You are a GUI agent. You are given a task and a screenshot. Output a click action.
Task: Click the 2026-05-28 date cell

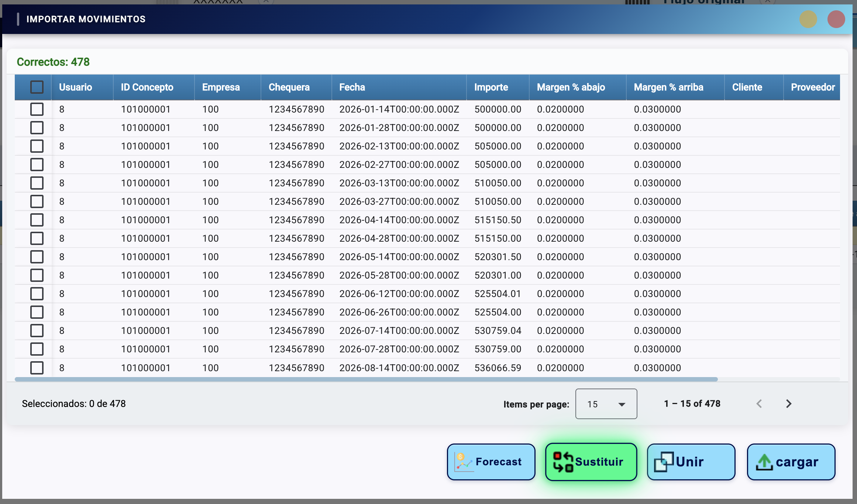coord(399,275)
